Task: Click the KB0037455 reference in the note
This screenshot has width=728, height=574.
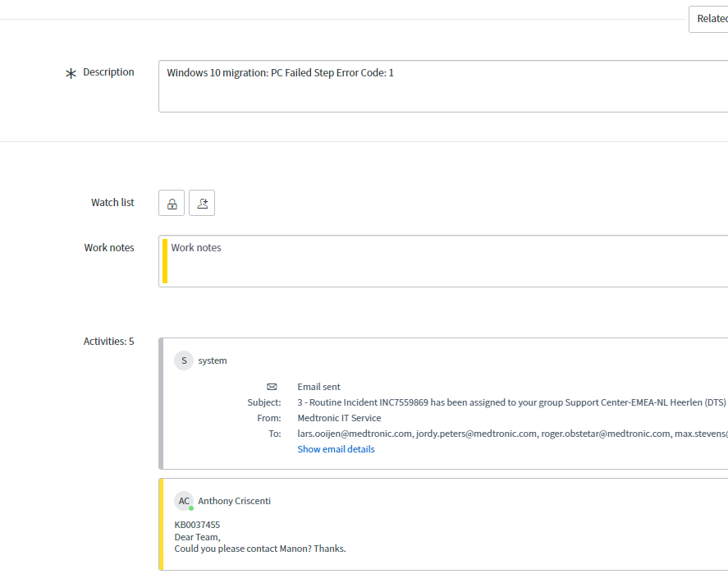Action: 197,525
